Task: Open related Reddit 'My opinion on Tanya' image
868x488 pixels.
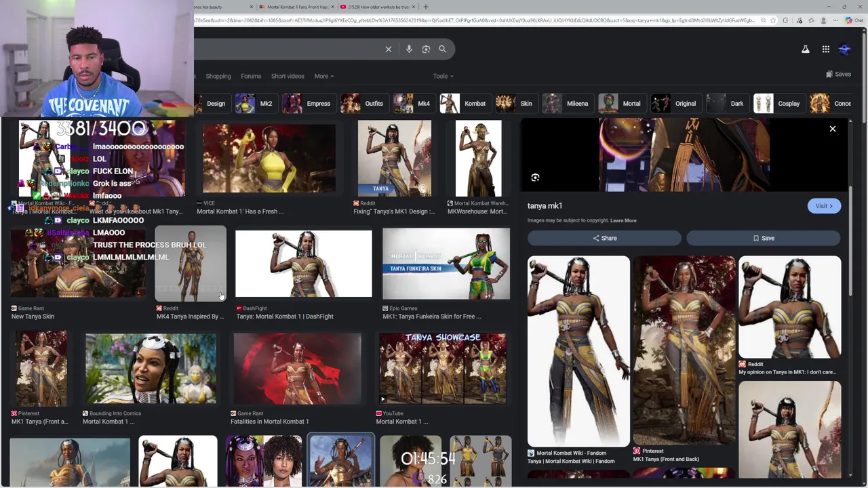Action: (x=790, y=307)
